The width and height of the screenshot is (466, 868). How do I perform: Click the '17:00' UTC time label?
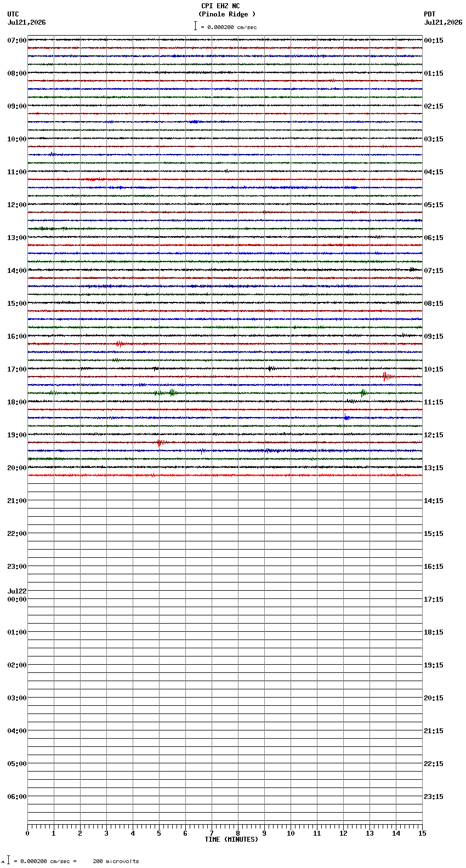(17, 369)
